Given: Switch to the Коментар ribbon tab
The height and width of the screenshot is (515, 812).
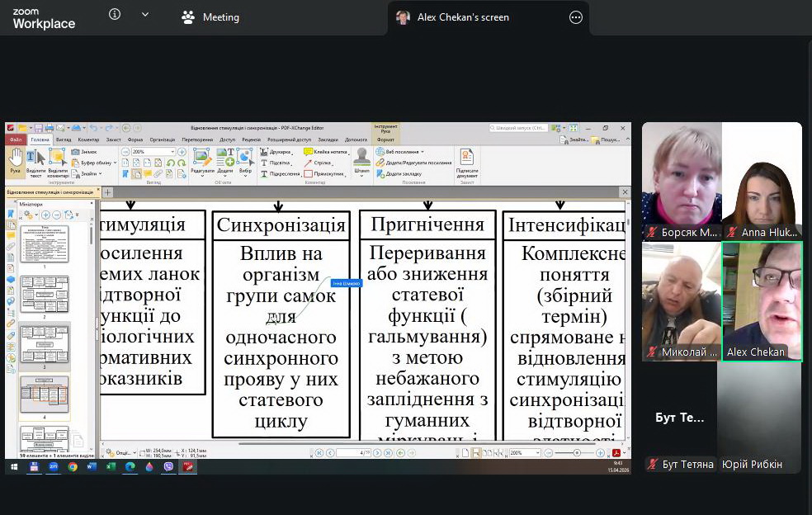Looking at the screenshot, I should (x=88, y=139).
